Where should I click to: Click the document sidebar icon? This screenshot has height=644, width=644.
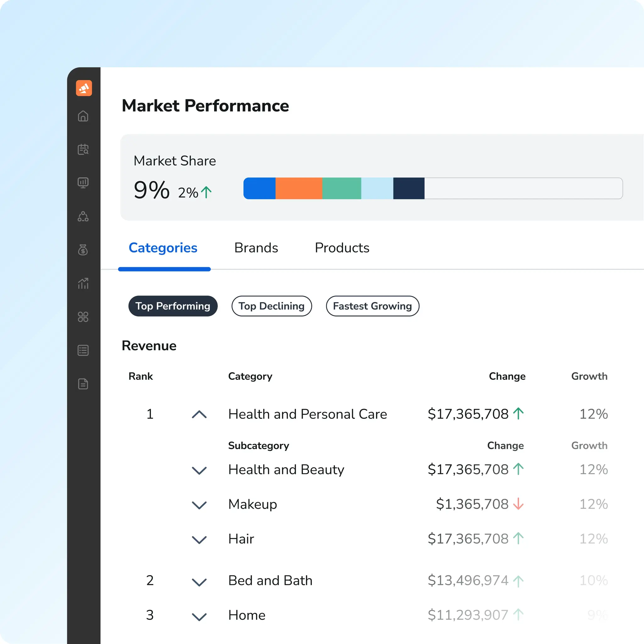pyautogui.click(x=83, y=384)
